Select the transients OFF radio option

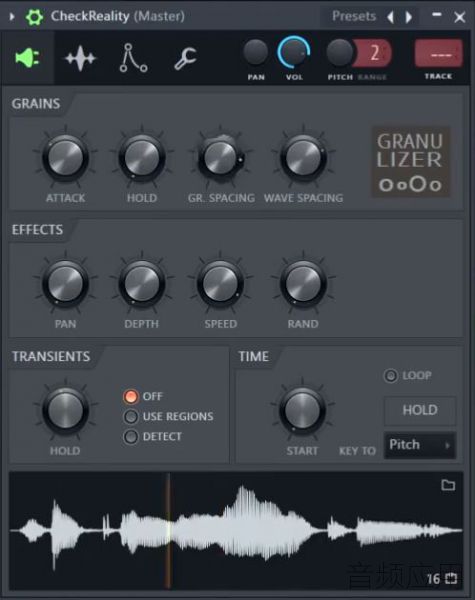[131, 396]
